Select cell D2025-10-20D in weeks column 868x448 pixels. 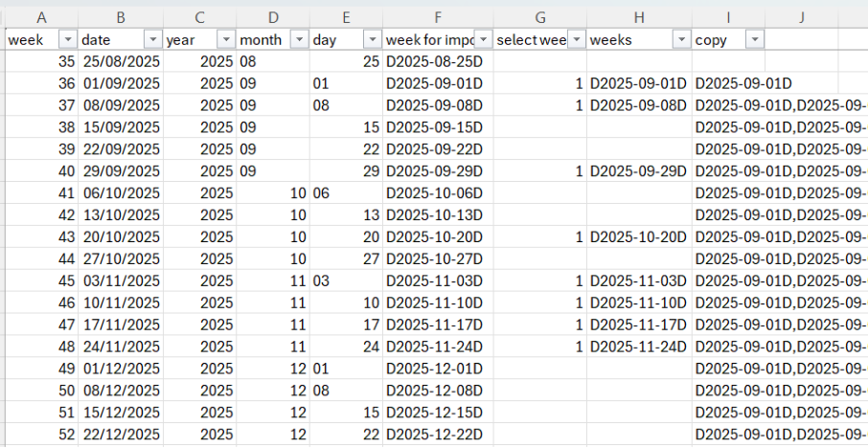[x=638, y=236]
